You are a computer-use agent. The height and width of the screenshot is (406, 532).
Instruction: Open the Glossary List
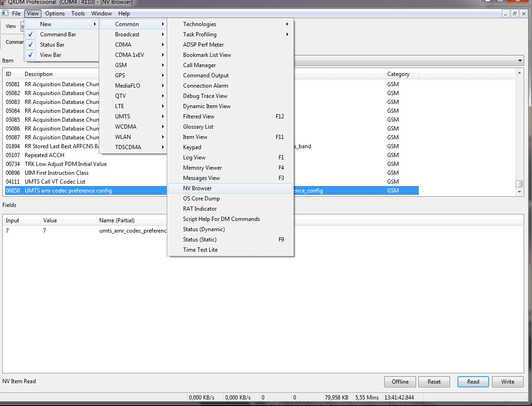[231, 127]
